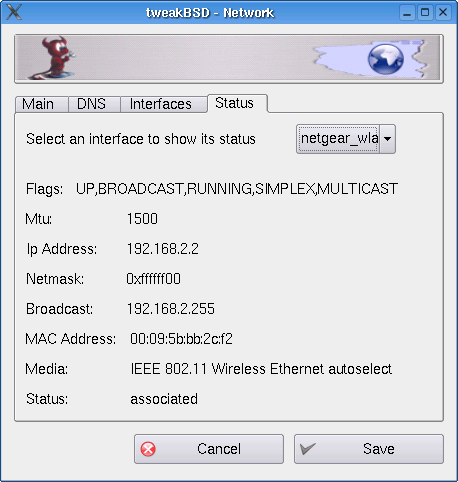Click the status value associated
The height and width of the screenshot is (482, 458).
click(164, 399)
